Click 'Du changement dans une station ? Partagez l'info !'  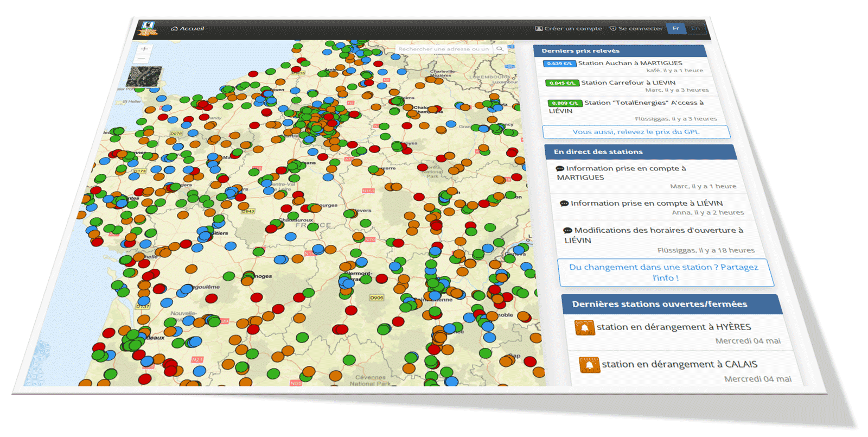click(x=665, y=273)
